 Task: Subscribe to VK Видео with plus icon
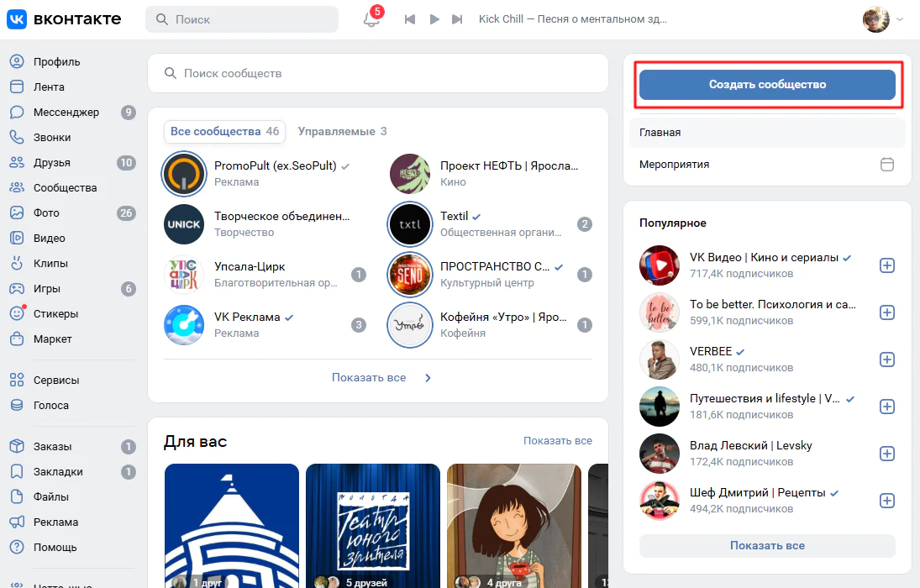[886, 265]
